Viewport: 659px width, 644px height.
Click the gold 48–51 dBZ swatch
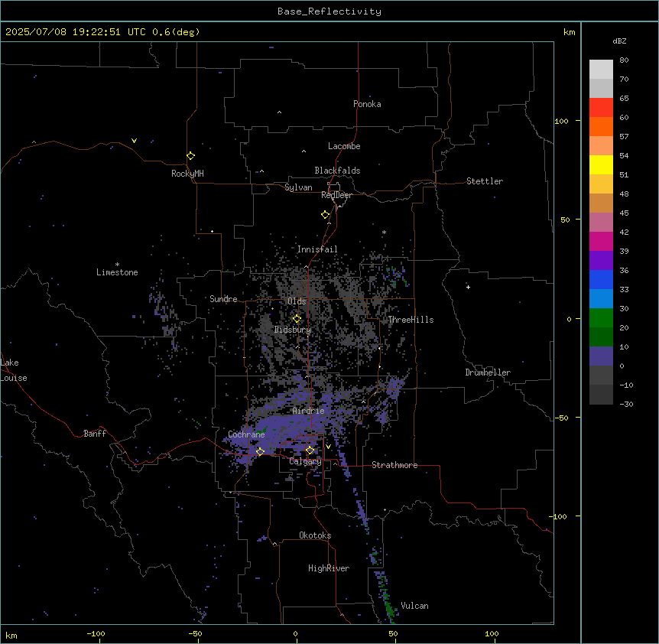pos(601,184)
